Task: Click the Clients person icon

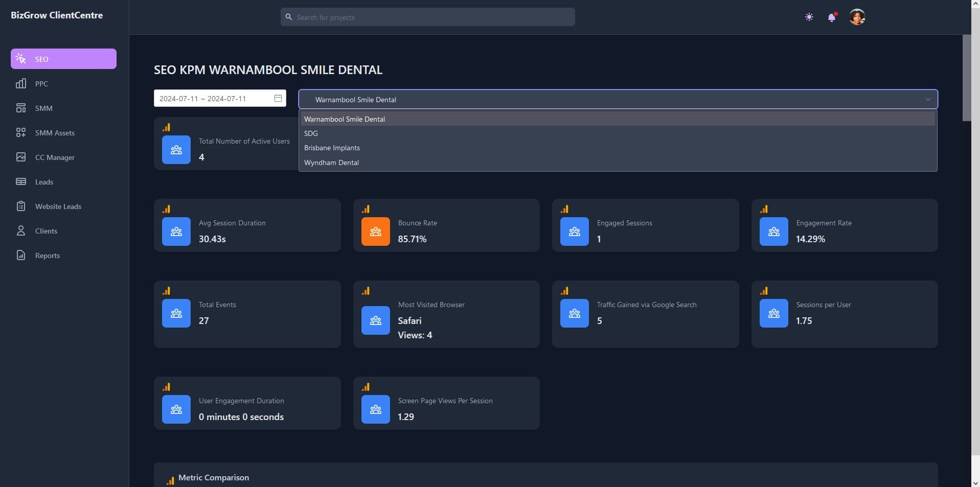Action: [x=21, y=230]
